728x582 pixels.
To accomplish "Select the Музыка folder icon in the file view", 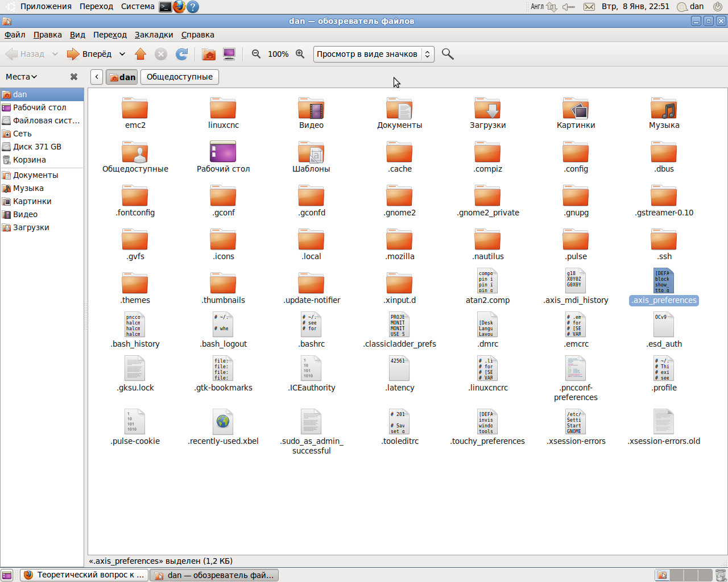I will point(664,113).
